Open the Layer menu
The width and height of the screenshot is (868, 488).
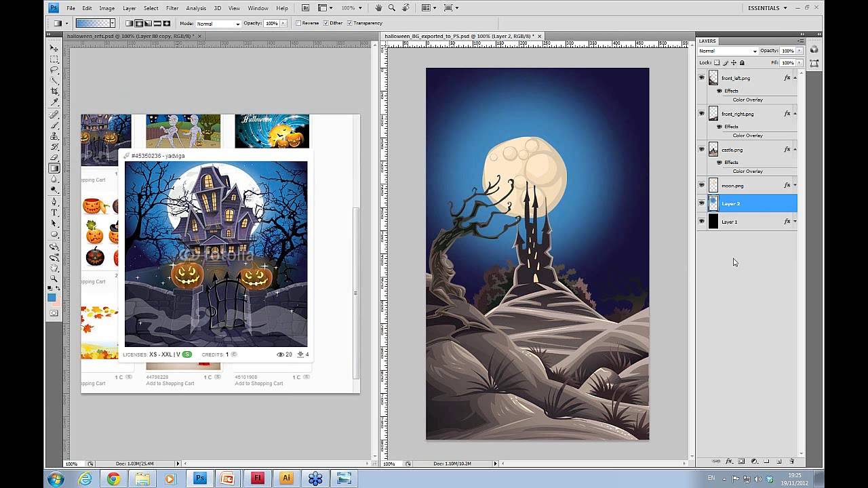click(129, 8)
